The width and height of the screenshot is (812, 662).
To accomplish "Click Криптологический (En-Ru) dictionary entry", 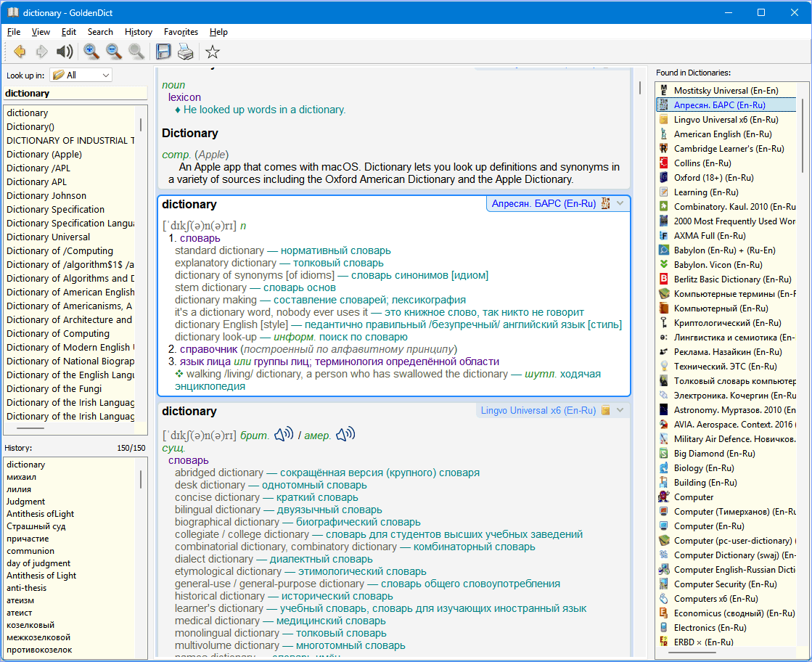I will point(726,323).
